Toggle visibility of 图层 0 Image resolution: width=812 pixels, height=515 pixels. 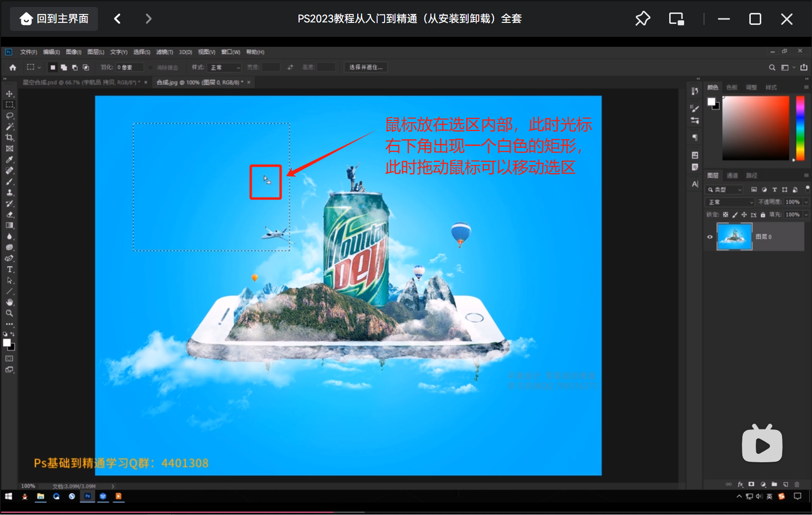click(710, 237)
